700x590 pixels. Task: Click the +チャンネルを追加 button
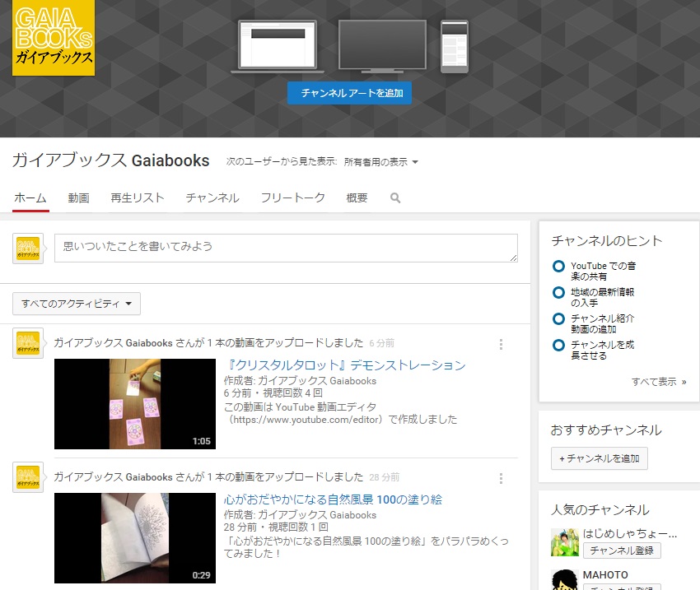point(600,458)
